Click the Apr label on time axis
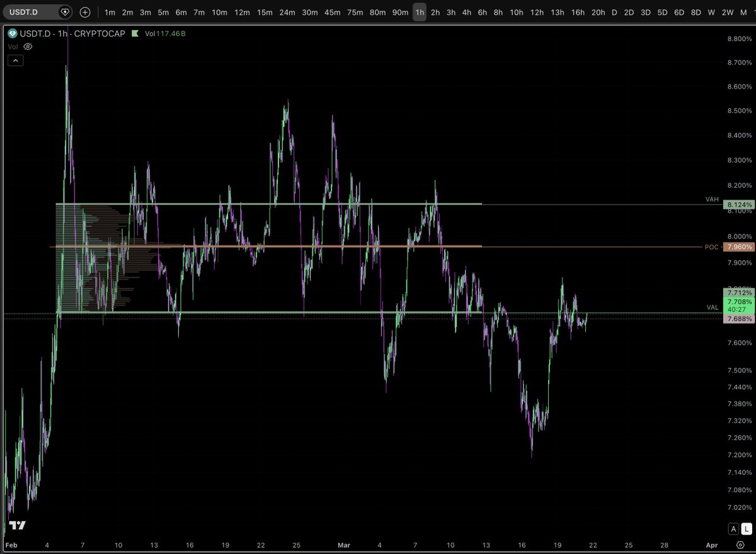This screenshot has width=756, height=554. 711,545
